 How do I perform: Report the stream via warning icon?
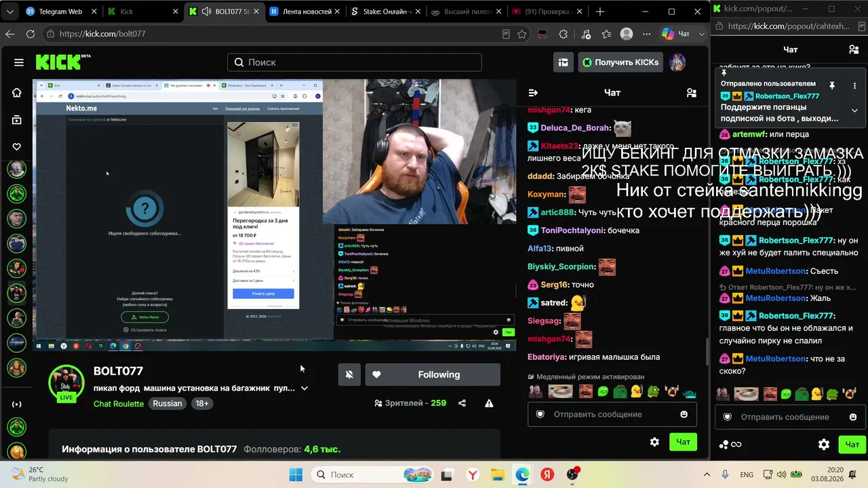[489, 403]
